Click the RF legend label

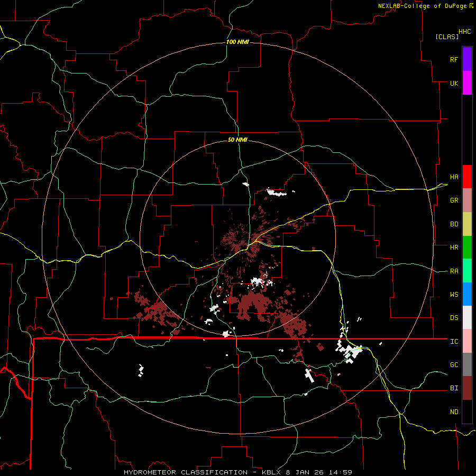[454, 59]
